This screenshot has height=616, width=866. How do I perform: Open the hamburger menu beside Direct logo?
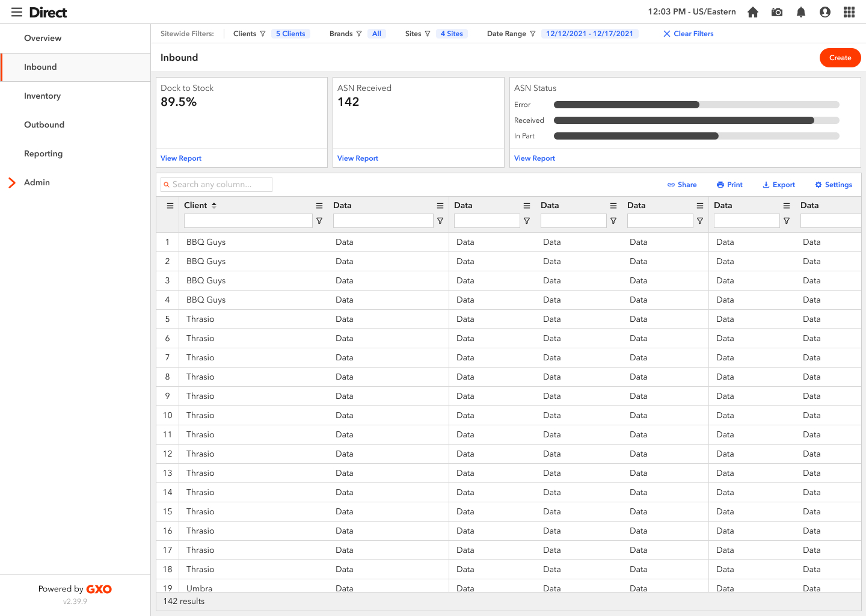(x=17, y=13)
